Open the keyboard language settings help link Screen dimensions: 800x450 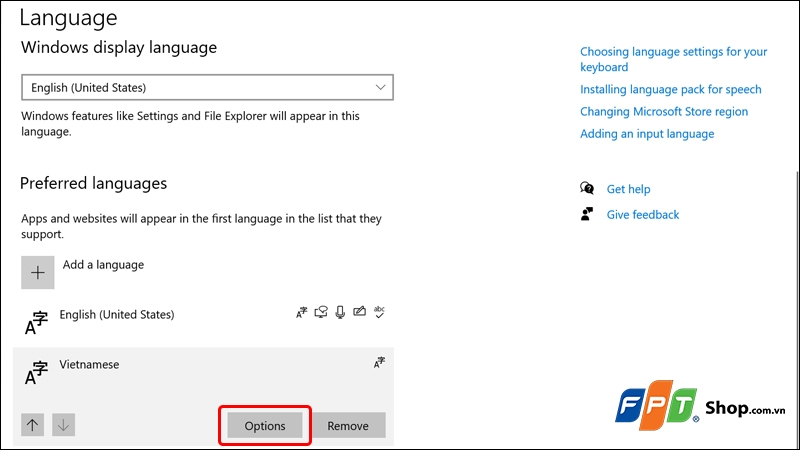click(673, 59)
